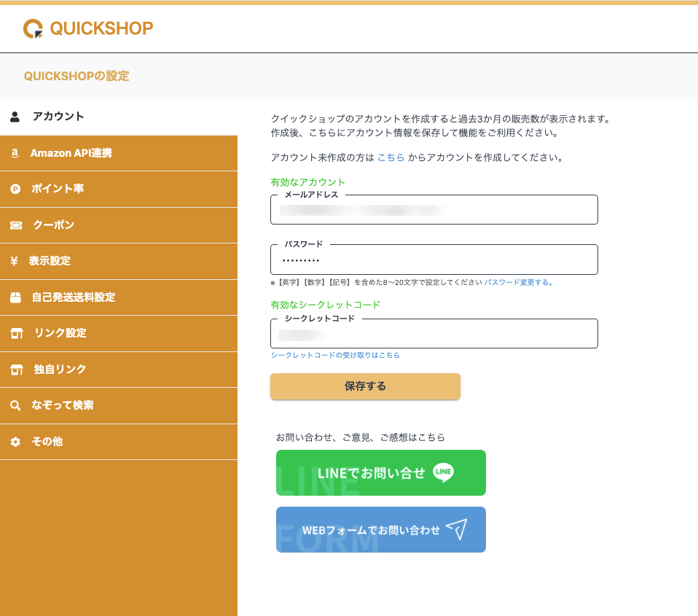Focus the メールアドレス input field
698x616 pixels.
(x=434, y=210)
